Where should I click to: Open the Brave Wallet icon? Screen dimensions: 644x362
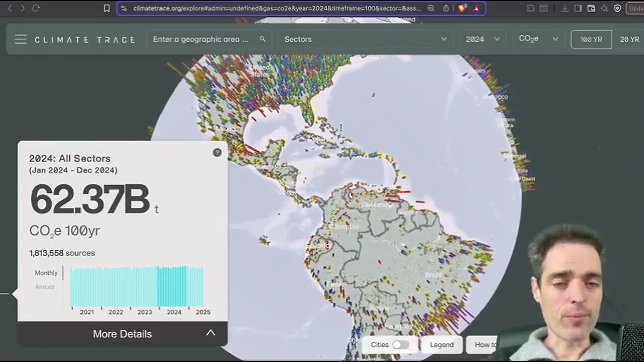[x=591, y=8]
